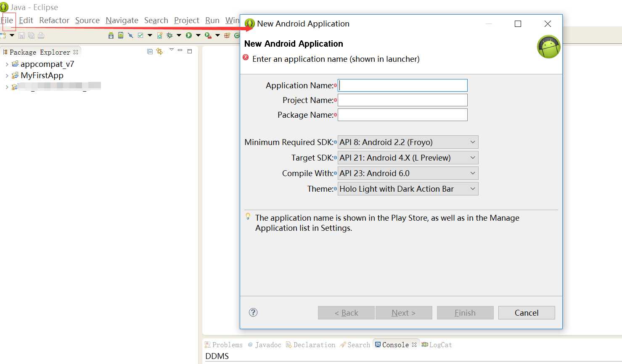Viewport: 622px width, 364px height.
Task: Maximize the New Android Application dialog
Action: 518,24
